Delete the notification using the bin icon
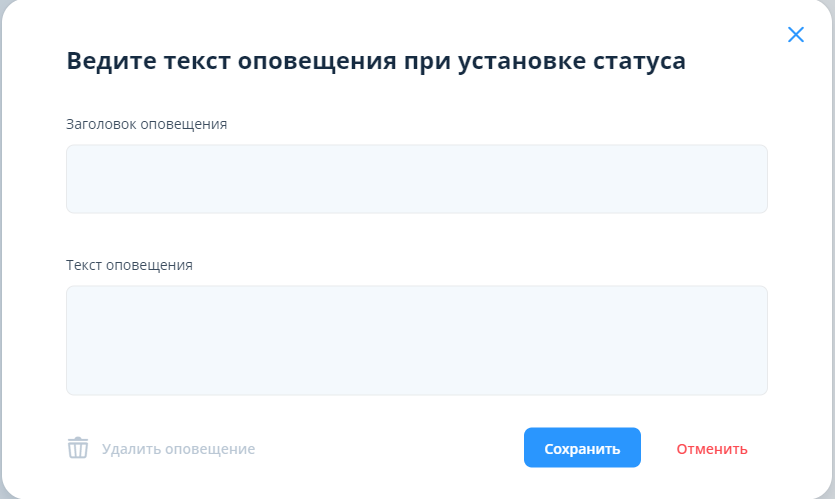Screen dimensions: 835x499 coord(78,448)
